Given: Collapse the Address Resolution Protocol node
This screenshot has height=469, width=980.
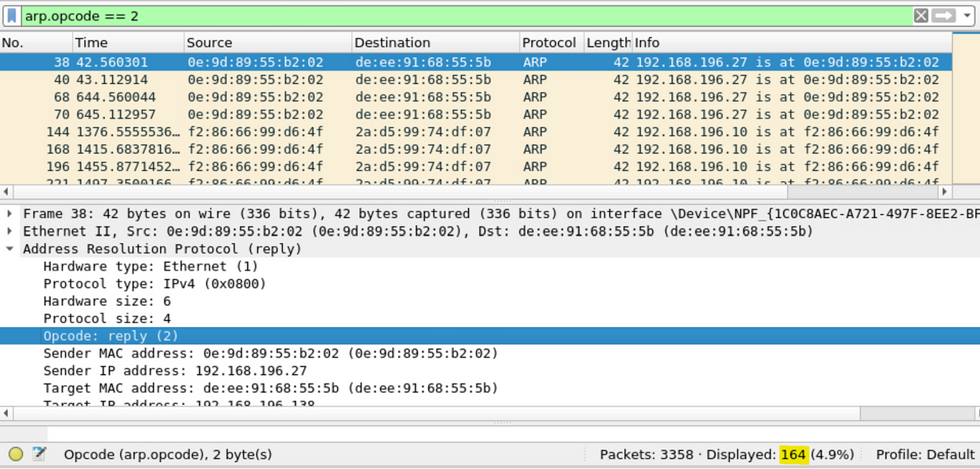Looking at the screenshot, I should (x=9, y=249).
